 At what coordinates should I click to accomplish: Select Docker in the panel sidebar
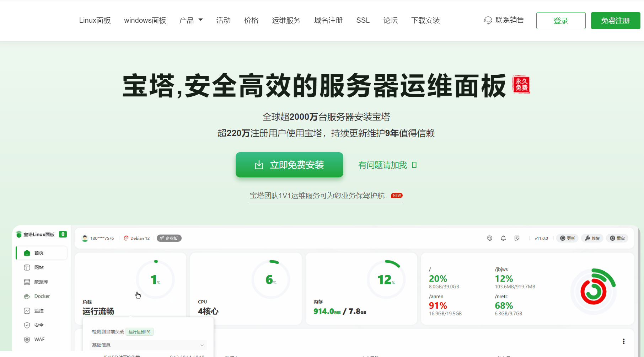tap(42, 296)
